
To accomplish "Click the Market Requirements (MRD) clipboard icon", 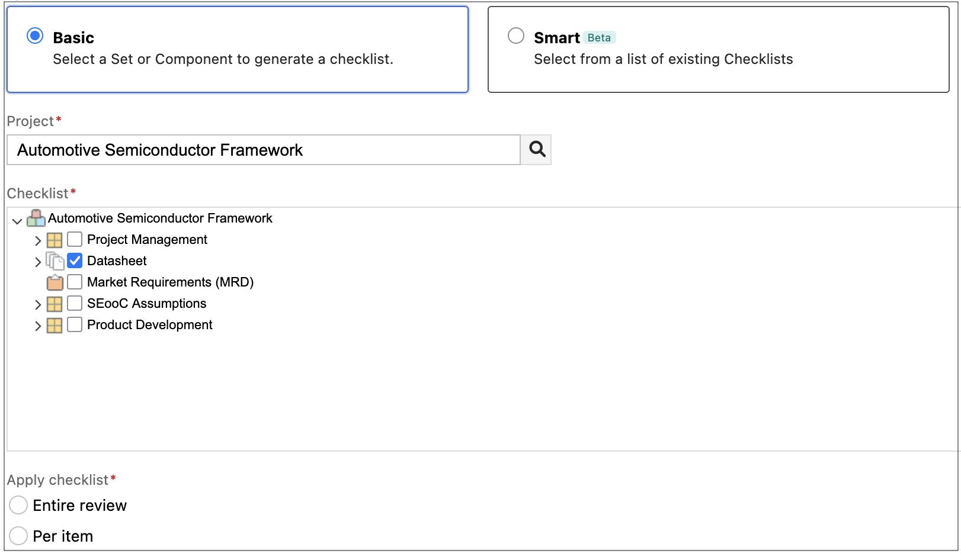I will [55, 282].
